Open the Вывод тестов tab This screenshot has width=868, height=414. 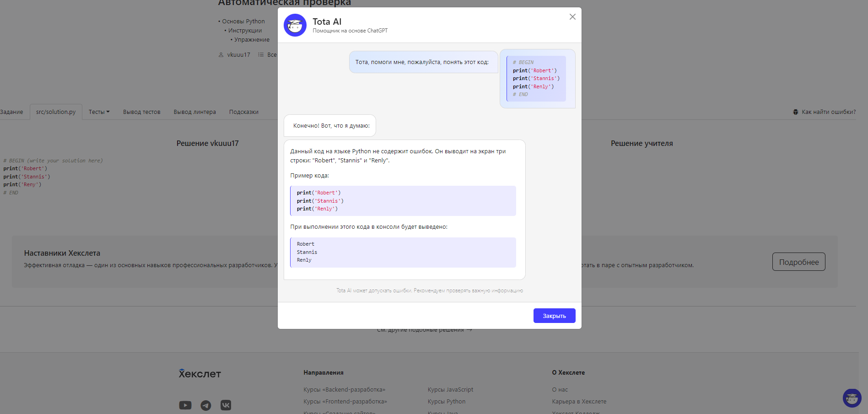[x=141, y=112]
